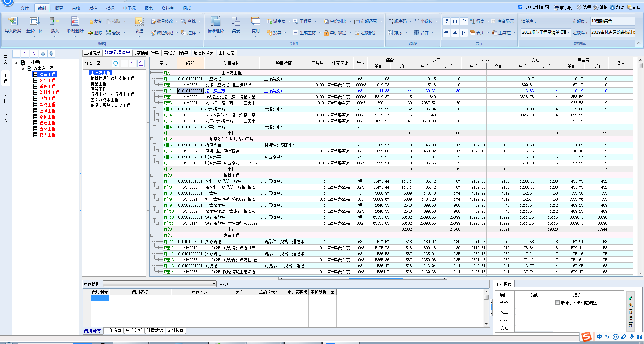Image resolution: width=644 pixels, height=344 pixels.
Task: Toggle the 库名显示 checkbox
Action: click(x=493, y=21)
